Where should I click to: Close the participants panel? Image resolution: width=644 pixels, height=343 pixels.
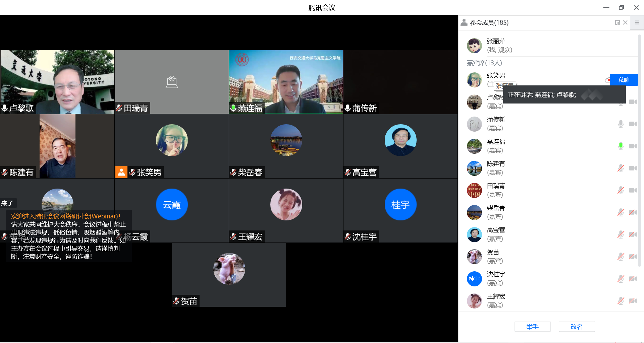click(x=625, y=22)
